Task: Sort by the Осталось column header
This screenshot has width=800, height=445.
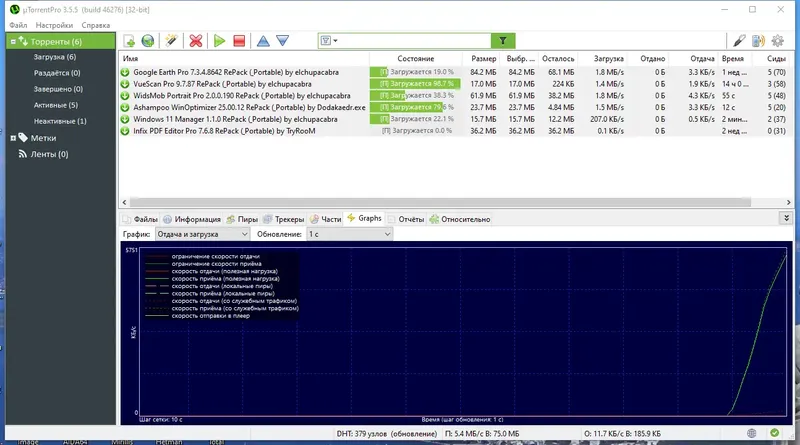Action: 558,59
